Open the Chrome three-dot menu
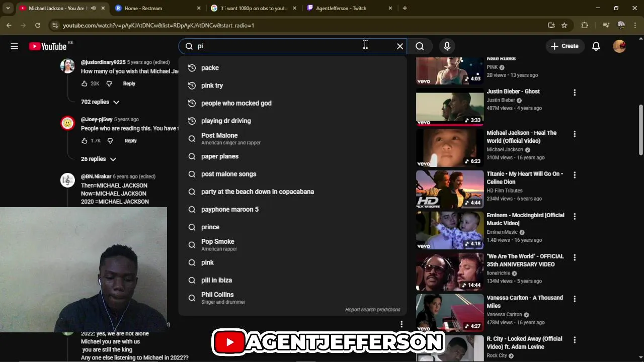The width and height of the screenshot is (644, 362). 635,25
